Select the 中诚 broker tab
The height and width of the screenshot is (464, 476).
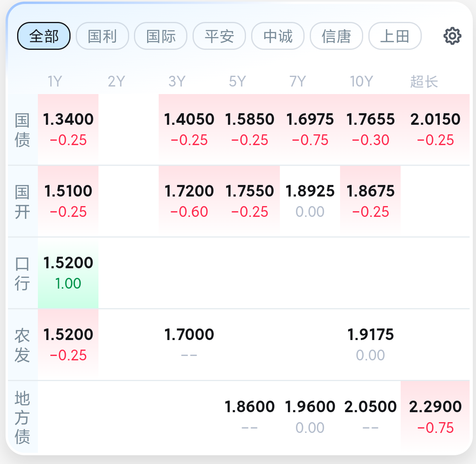coord(278,36)
